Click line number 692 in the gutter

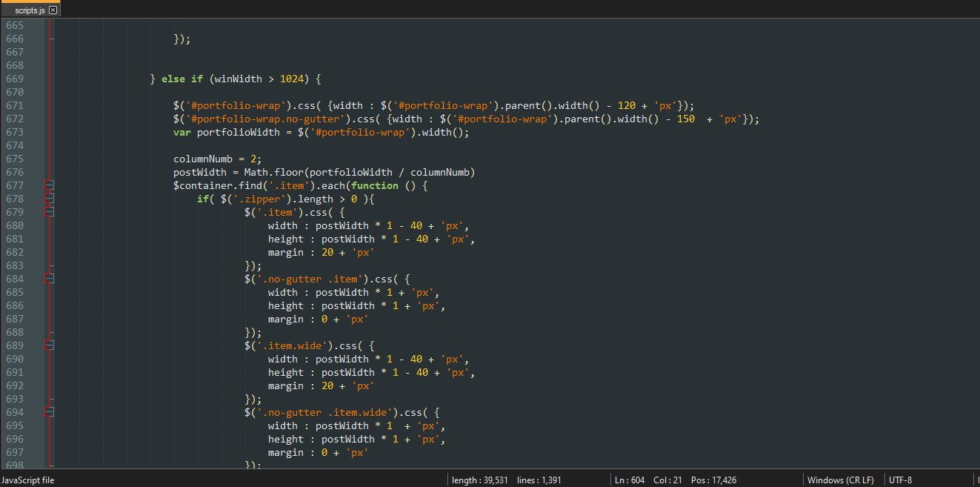point(15,385)
